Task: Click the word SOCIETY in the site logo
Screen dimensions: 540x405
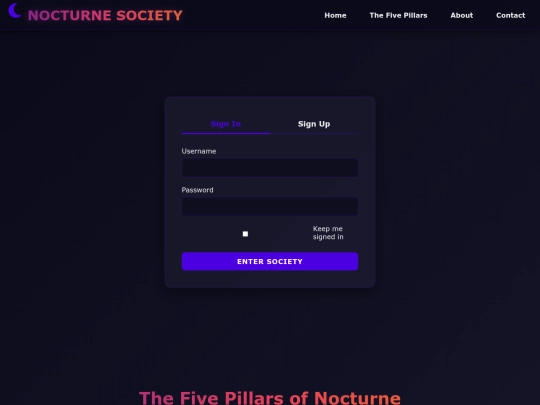Action: (149, 15)
